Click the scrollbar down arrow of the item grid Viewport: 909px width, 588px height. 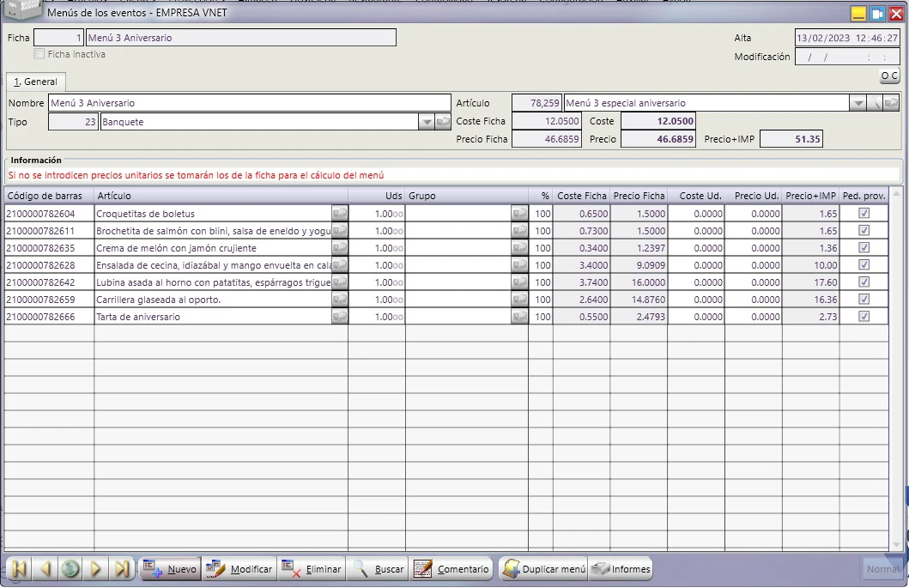[896, 544]
